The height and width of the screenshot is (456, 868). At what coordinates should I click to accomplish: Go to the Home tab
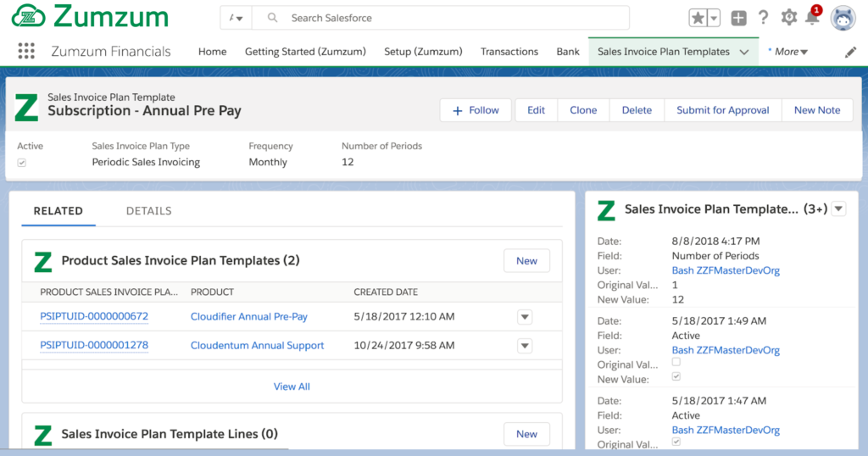(x=212, y=52)
